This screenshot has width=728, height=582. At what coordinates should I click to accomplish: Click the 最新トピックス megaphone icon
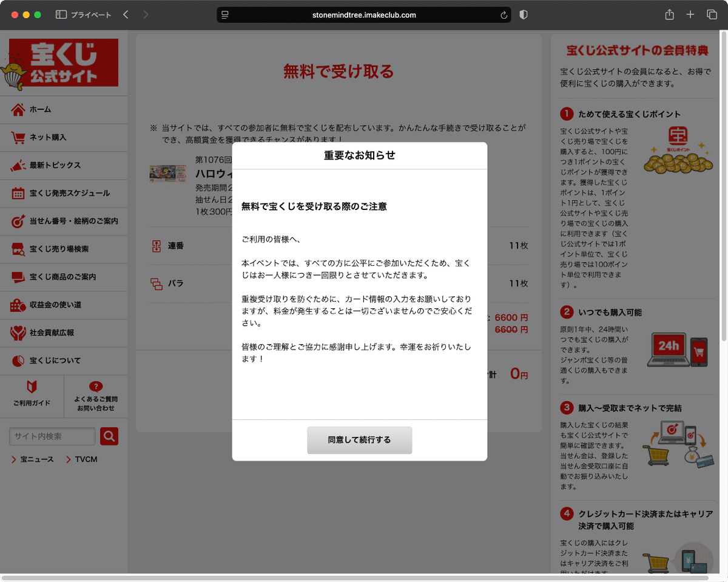pyautogui.click(x=18, y=165)
